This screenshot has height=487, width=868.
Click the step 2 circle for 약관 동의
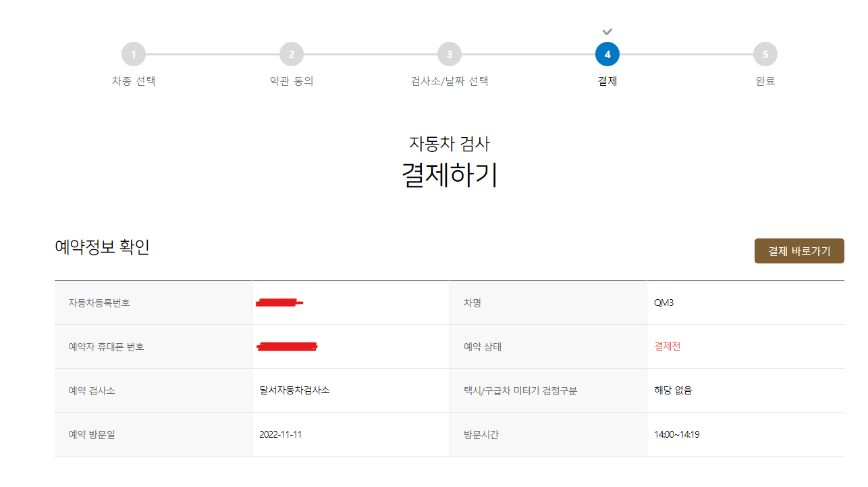(291, 54)
